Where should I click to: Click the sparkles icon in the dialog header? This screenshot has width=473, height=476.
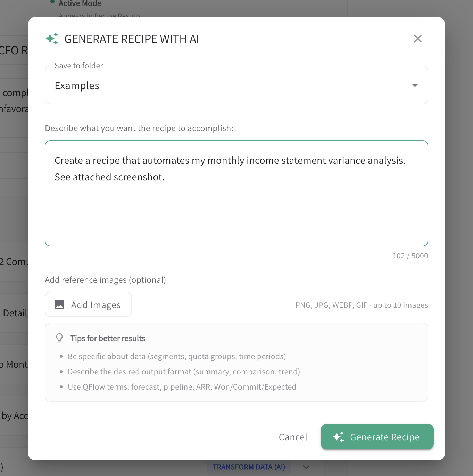[52, 39]
